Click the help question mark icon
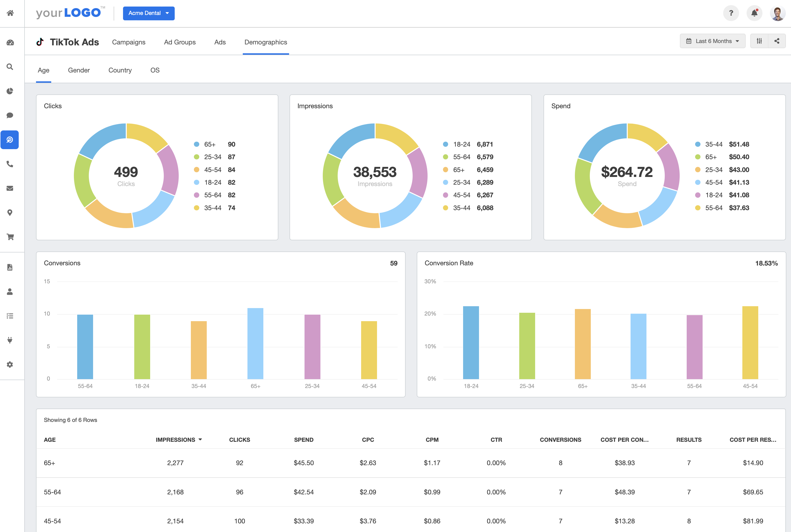 tap(731, 13)
